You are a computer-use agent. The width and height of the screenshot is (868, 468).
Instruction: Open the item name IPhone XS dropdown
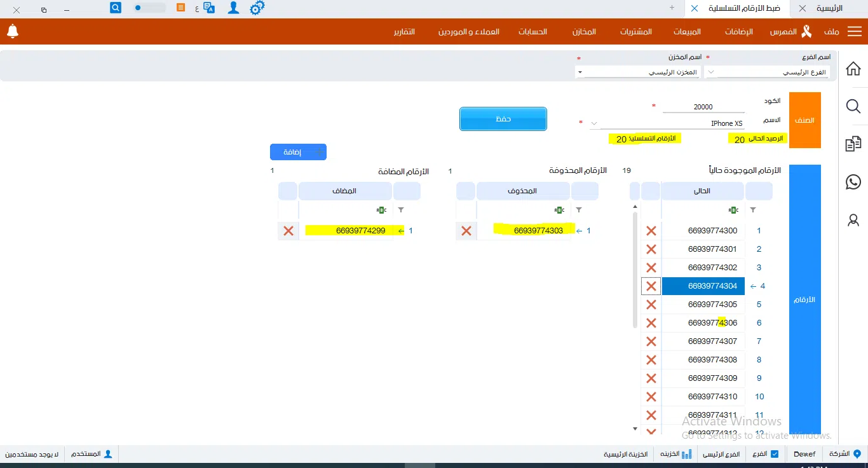(593, 123)
